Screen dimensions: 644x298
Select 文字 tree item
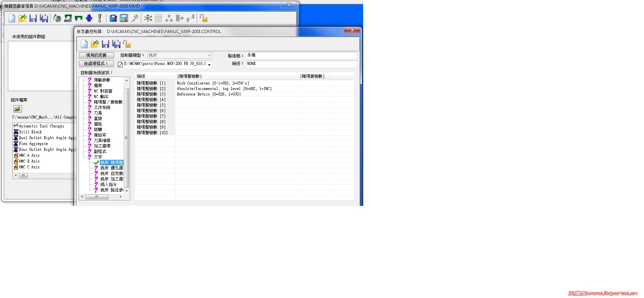click(98, 157)
